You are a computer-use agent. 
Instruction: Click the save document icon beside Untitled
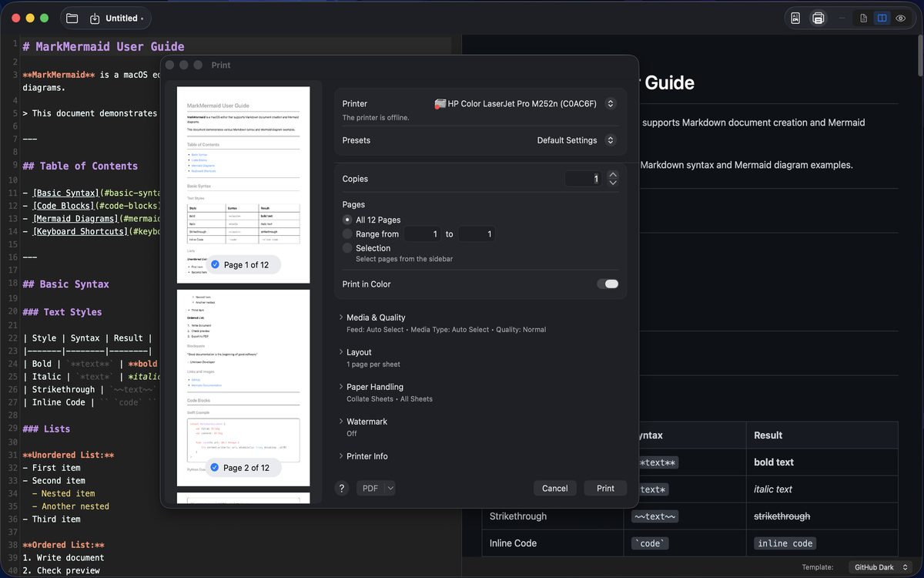95,18
